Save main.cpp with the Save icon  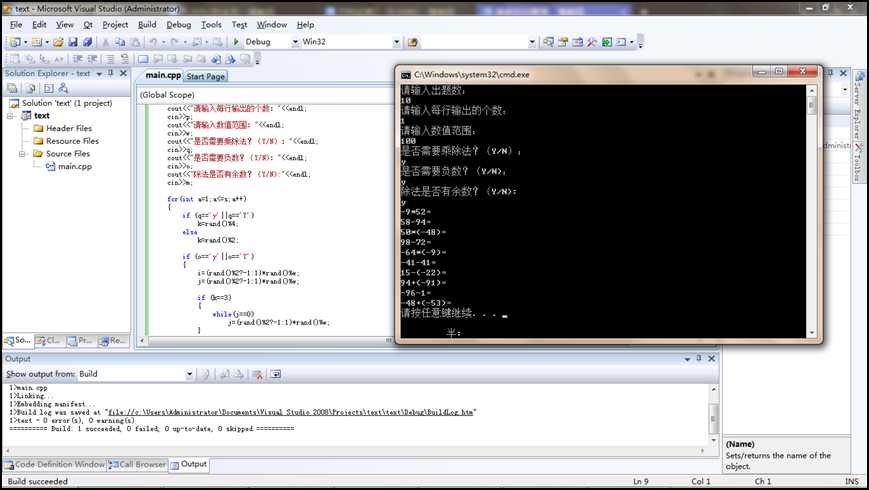73,42
